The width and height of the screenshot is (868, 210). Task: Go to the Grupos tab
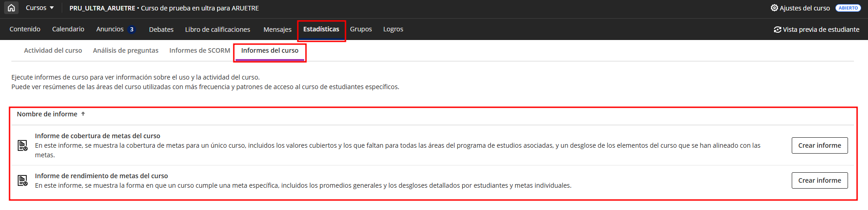(361, 29)
